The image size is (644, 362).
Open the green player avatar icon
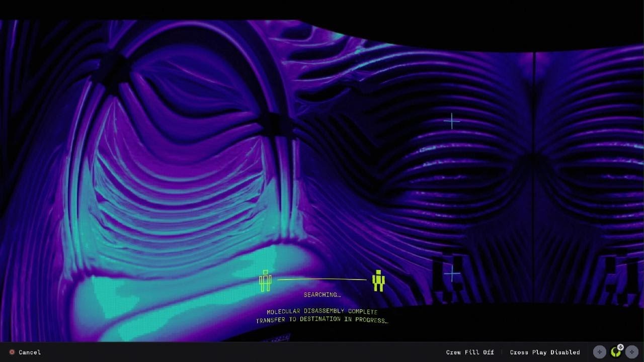point(615,352)
